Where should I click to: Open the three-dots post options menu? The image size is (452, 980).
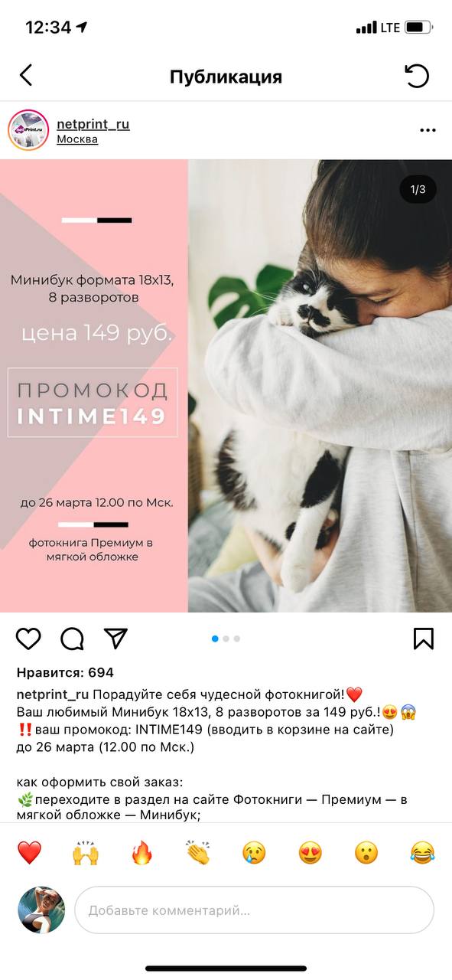(428, 130)
